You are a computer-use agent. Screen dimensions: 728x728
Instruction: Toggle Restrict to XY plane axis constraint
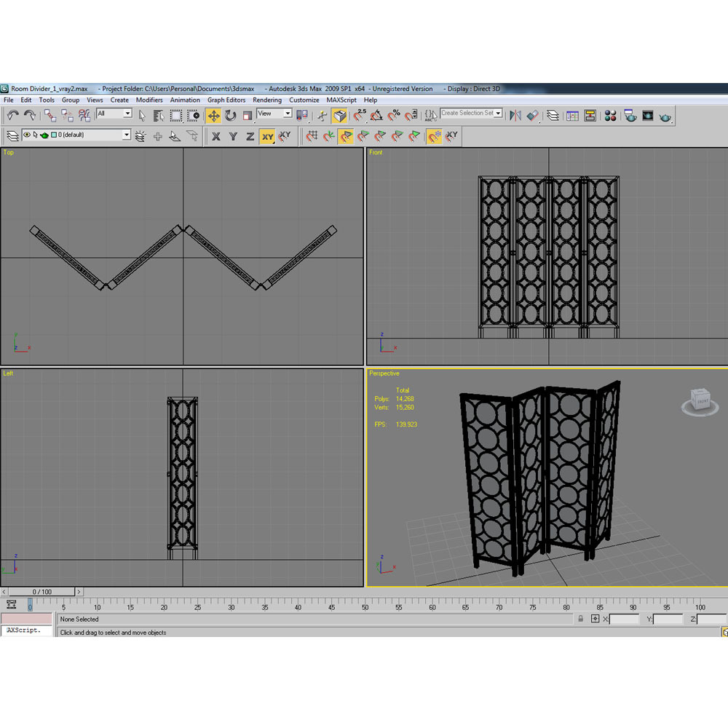click(268, 136)
